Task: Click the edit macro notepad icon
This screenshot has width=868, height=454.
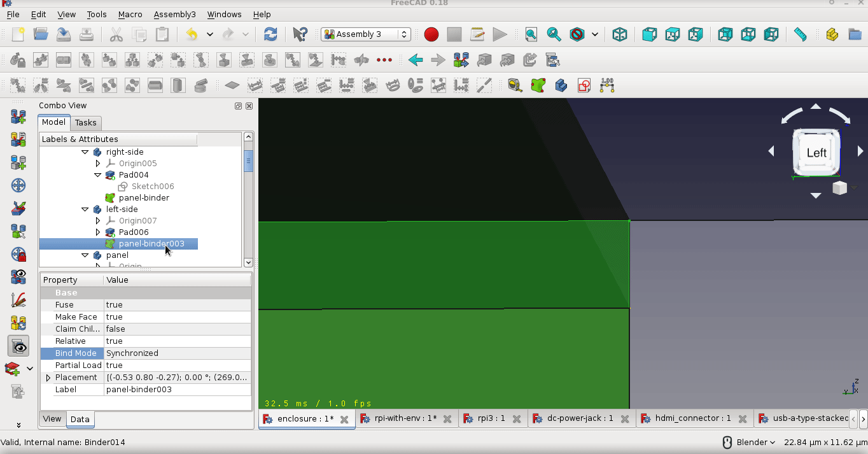Action: click(x=477, y=34)
